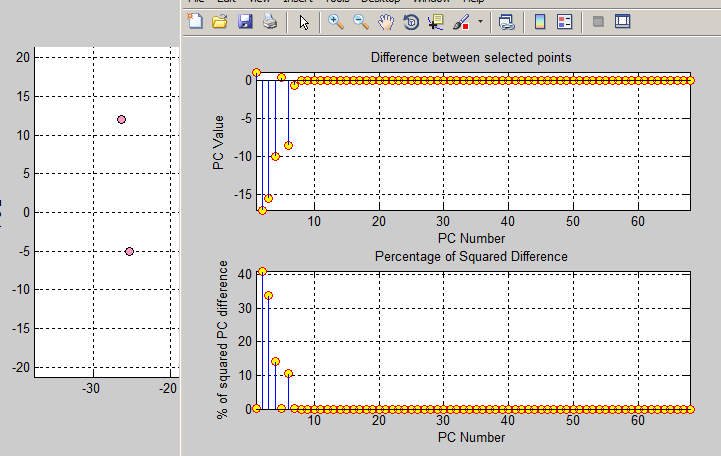Toggle the Pan hand tool
Image resolution: width=721 pixels, height=456 pixels.
point(386,21)
